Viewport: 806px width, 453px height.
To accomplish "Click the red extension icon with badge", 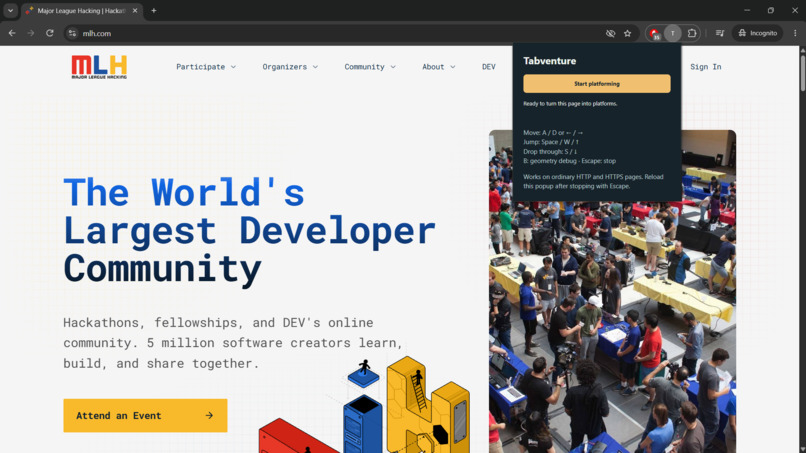I will (x=654, y=33).
